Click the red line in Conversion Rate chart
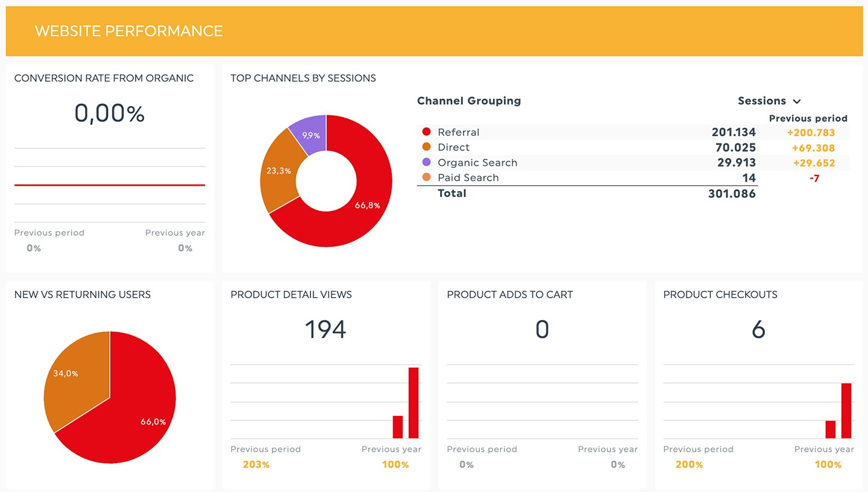The width and height of the screenshot is (868, 492). 110,185
